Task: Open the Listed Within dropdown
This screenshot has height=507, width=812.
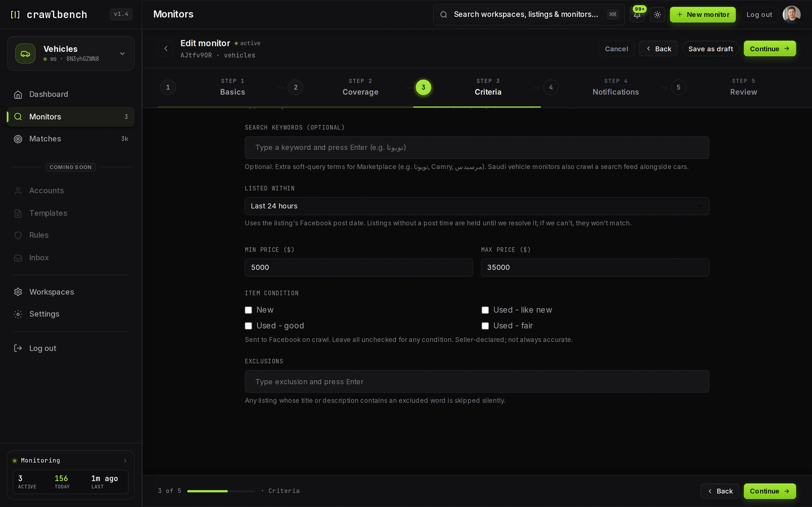Action: coord(477,206)
